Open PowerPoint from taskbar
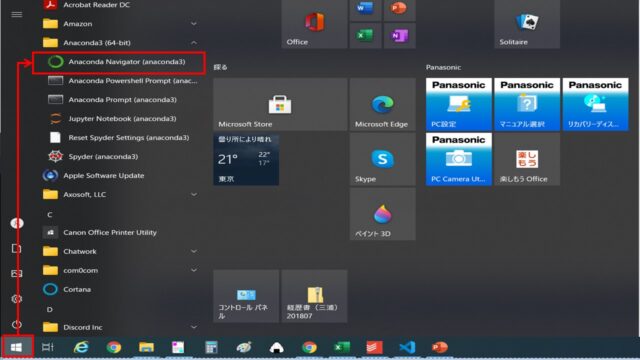The height and width of the screenshot is (360, 640). (440, 347)
